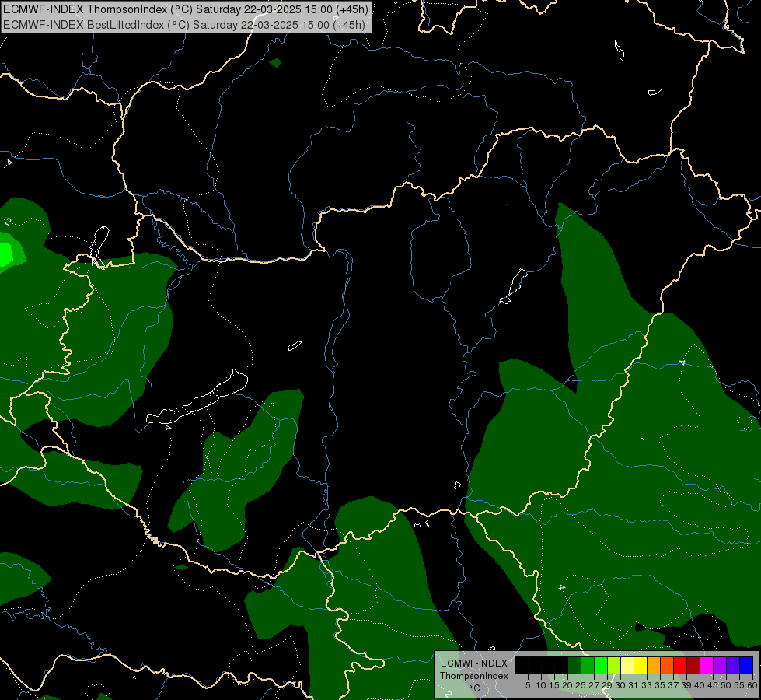The image size is (761, 700).
Task: Click the ThompsonIndex label in legend box
Action: point(473,676)
